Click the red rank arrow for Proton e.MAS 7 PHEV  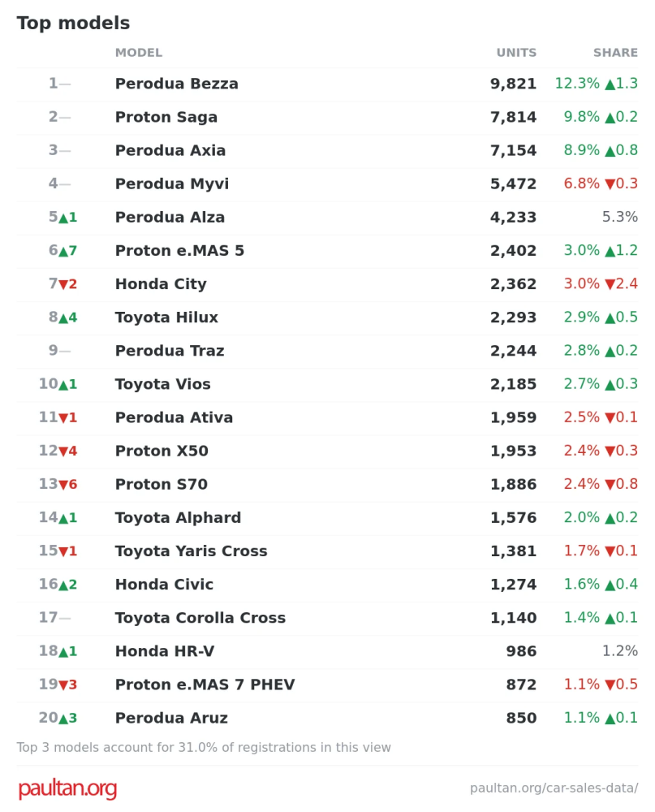pyautogui.click(x=63, y=685)
